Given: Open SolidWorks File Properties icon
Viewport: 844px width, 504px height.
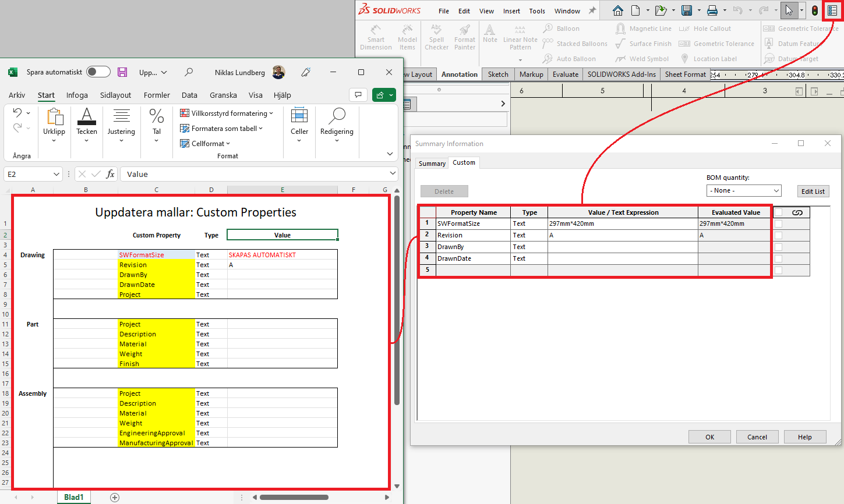Looking at the screenshot, I should tap(832, 10).
